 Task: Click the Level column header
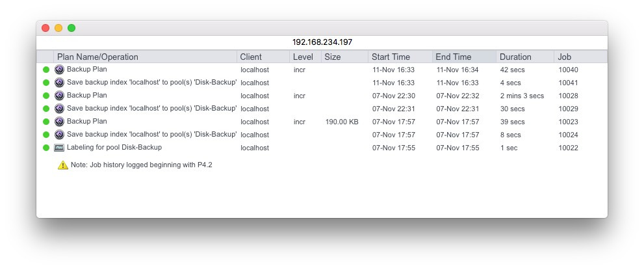coord(303,57)
